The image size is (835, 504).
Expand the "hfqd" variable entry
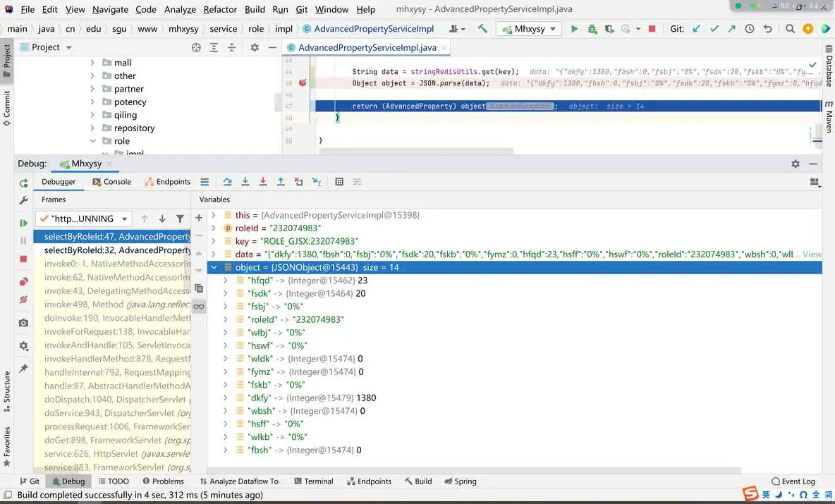tap(225, 280)
